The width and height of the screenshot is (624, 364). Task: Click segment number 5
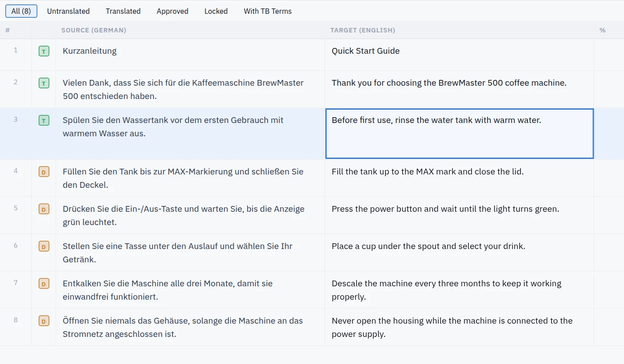[x=16, y=208]
